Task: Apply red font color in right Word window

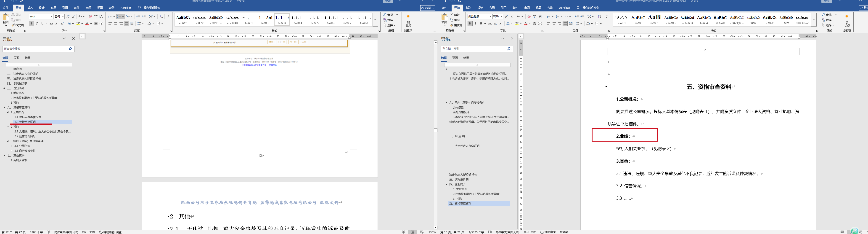Action: coord(526,24)
